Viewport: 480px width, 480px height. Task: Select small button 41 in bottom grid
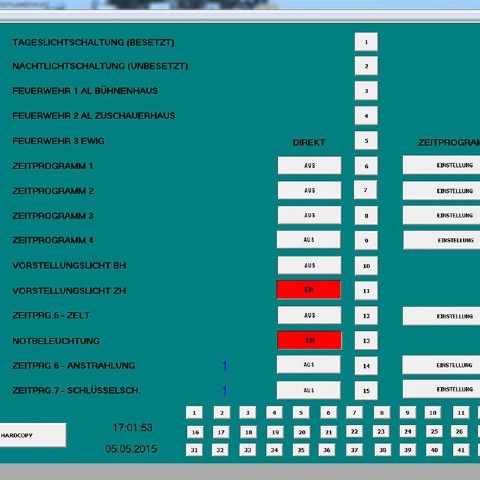(x=461, y=450)
